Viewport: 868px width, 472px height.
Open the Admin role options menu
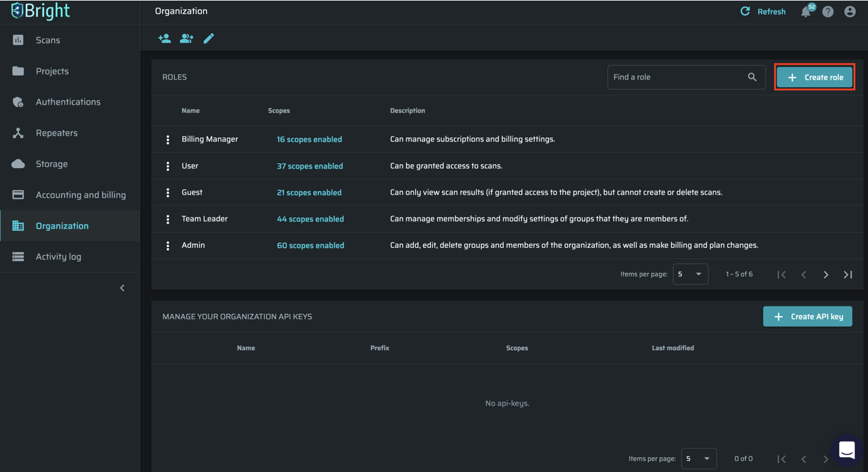click(168, 245)
